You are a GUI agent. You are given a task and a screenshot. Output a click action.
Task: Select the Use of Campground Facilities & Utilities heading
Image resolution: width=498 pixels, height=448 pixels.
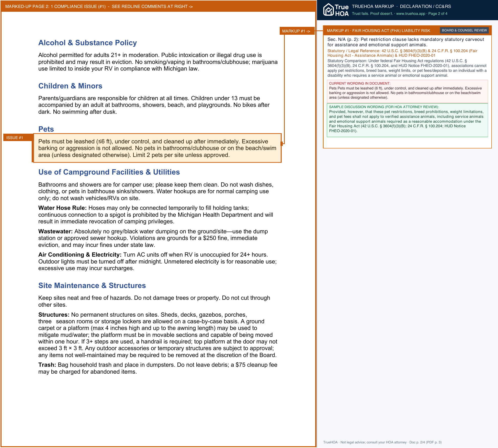tap(109, 172)
